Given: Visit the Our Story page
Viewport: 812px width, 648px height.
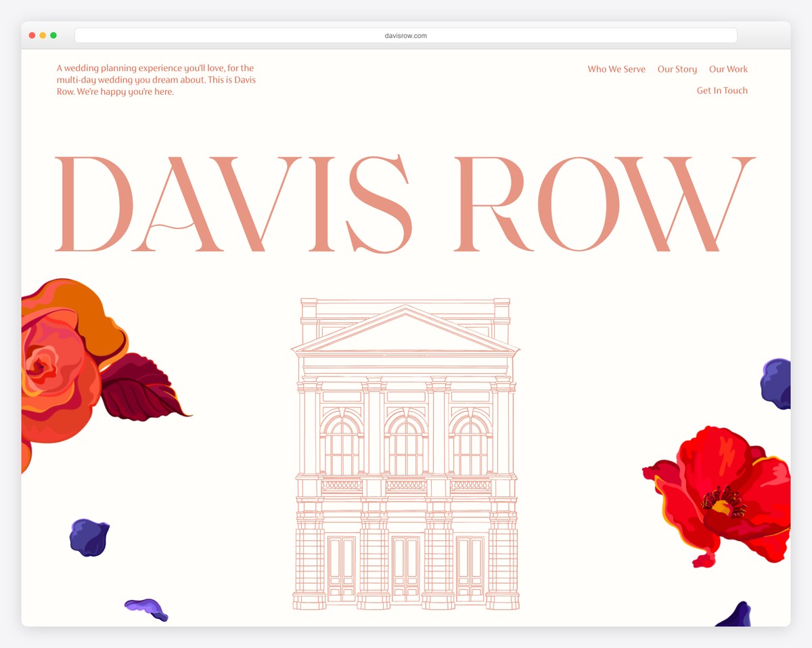Looking at the screenshot, I should point(677,68).
